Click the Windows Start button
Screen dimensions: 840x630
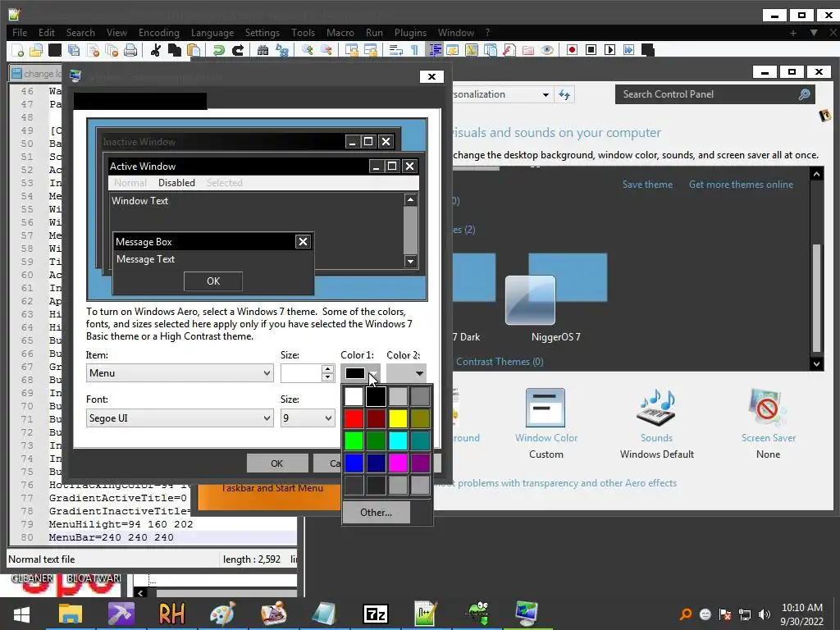21,614
